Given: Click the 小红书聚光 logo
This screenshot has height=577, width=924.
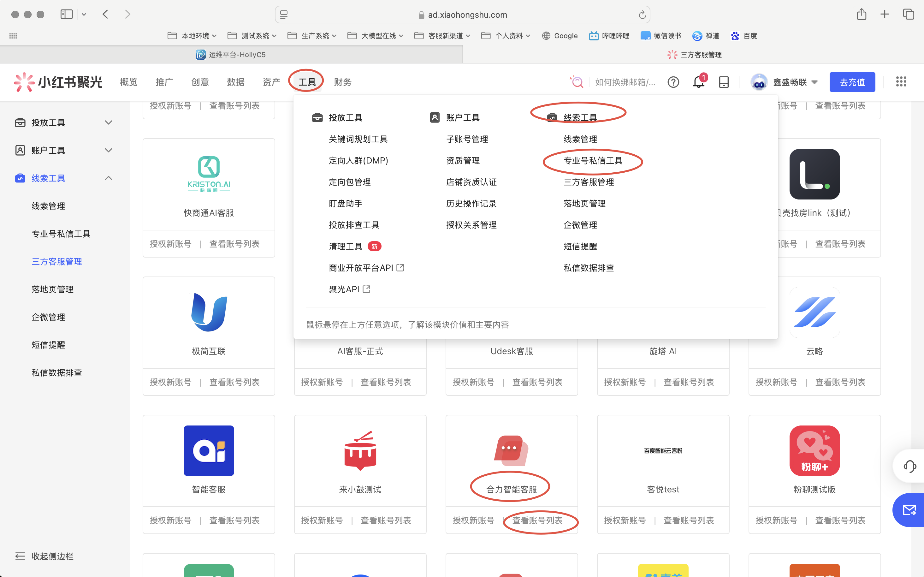Looking at the screenshot, I should 58,82.
